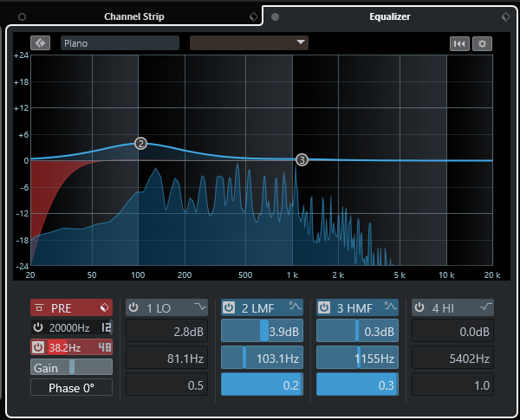
Task: Enable the 1 LO band power button
Action: point(135,307)
